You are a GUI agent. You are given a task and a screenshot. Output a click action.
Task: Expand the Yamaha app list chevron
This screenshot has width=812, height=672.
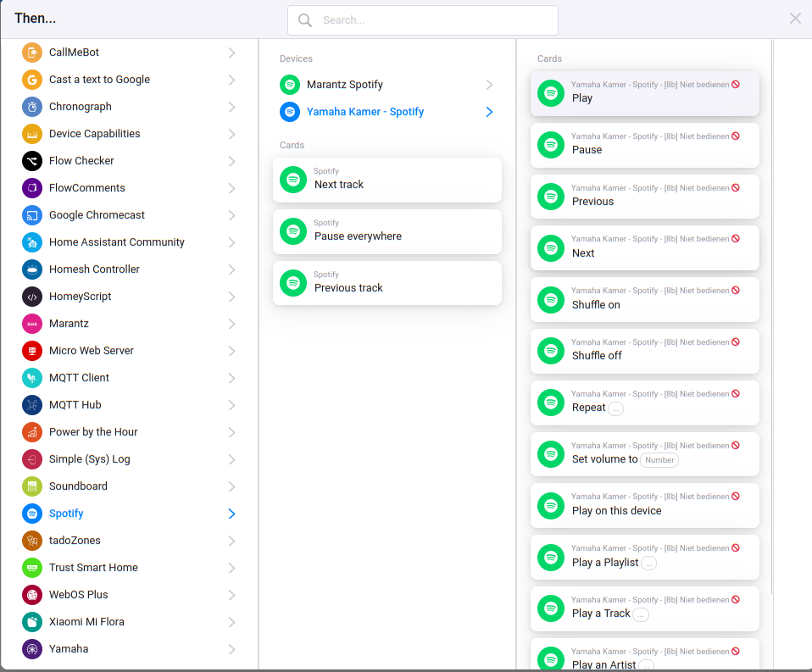click(231, 649)
